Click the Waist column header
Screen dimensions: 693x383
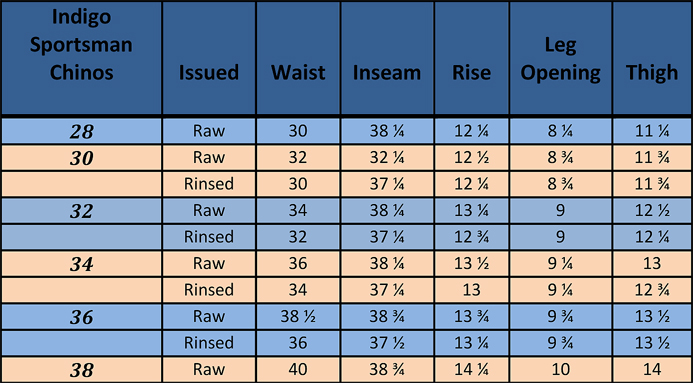pos(298,58)
